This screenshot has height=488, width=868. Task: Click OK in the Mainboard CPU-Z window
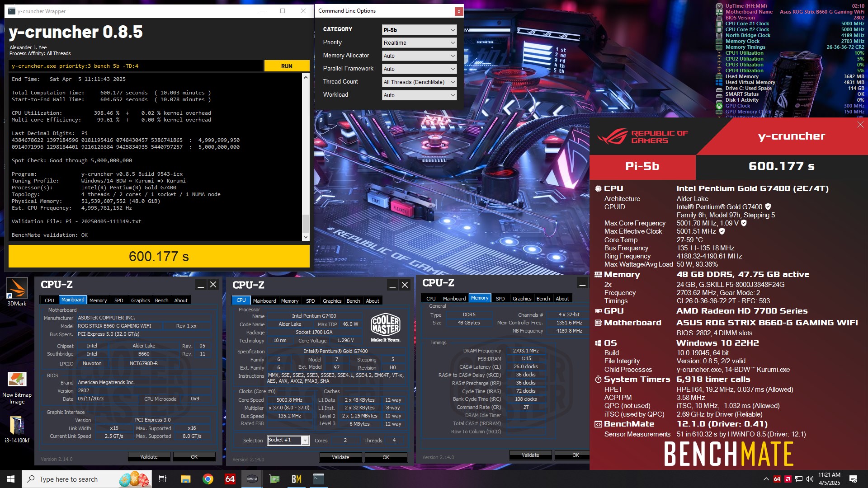pyautogui.click(x=194, y=457)
